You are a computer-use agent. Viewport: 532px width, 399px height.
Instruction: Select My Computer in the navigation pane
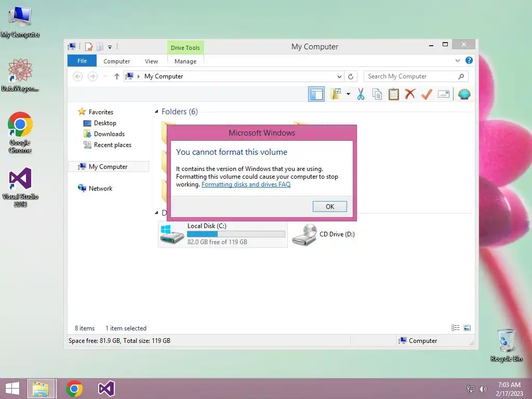(x=109, y=167)
